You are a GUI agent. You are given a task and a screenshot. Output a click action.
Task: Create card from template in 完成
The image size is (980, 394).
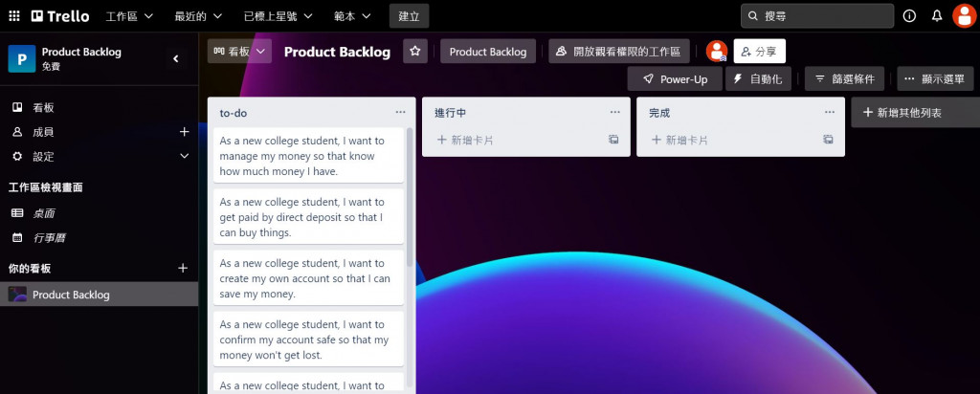[x=828, y=140]
